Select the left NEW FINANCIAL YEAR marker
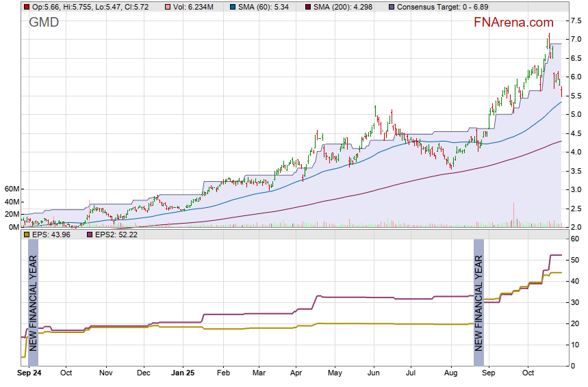Image resolution: width=588 pixels, height=387 pixels. pos(33,302)
